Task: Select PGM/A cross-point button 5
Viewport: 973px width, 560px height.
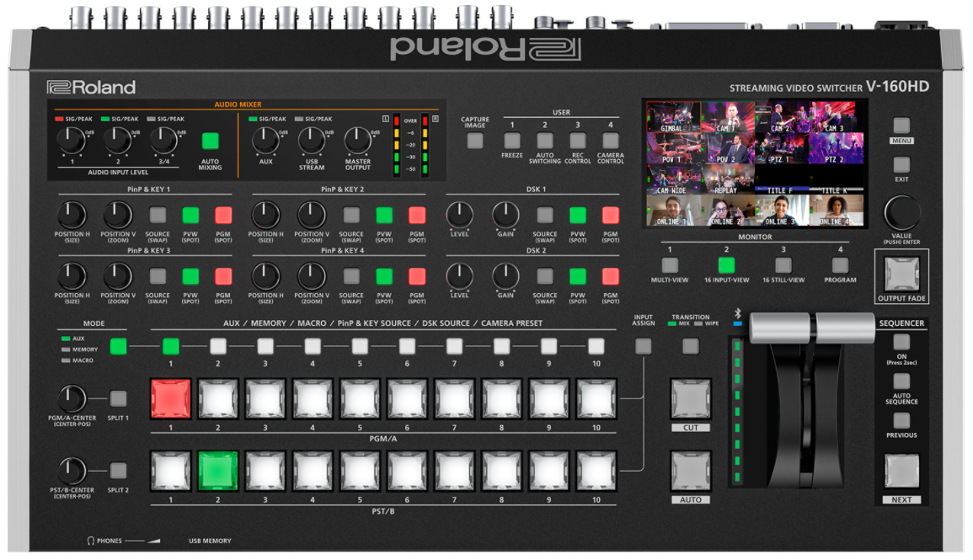Action: (360, 399)
